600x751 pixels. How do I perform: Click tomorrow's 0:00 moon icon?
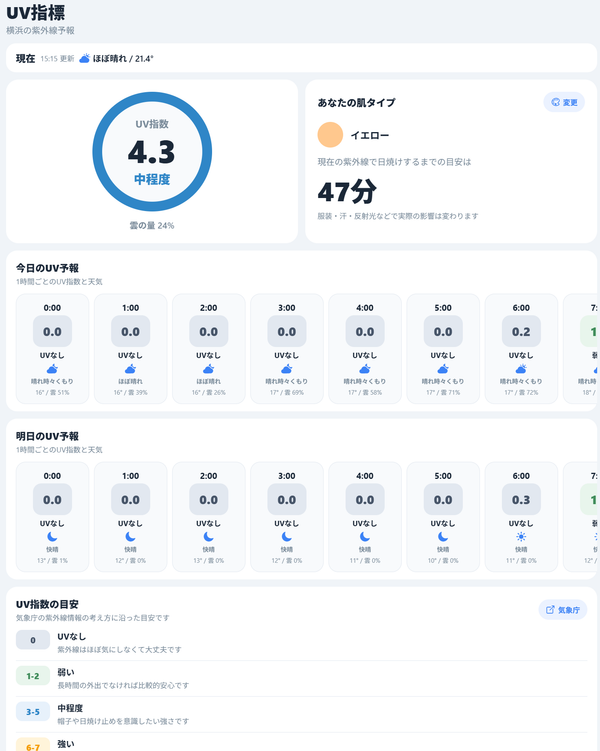point(52,536)
